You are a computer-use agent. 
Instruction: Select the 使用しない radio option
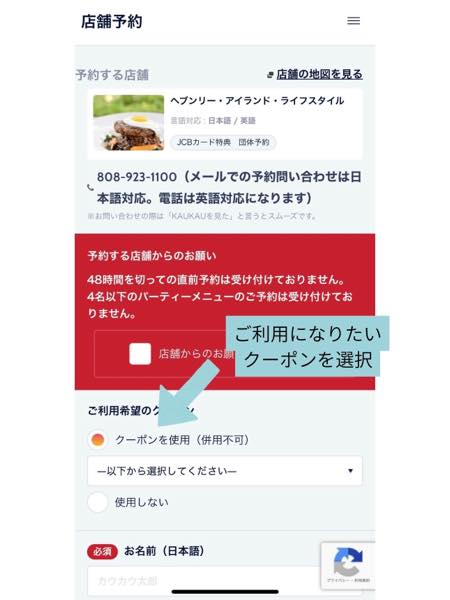pyautogui.click(x=98, y=502)
